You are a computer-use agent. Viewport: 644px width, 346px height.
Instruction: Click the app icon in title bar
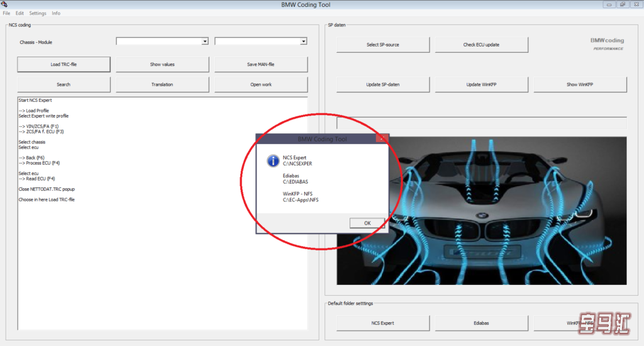coord(4,4)
